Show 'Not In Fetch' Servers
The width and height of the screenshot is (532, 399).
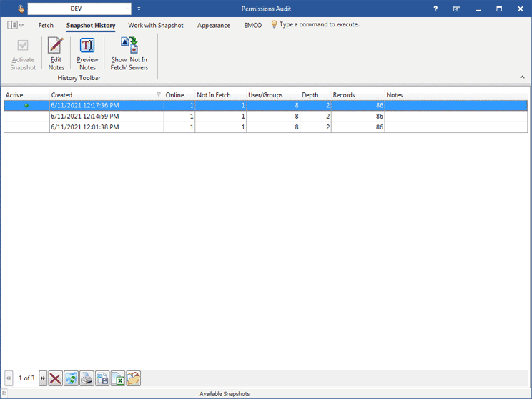point(129,54)
